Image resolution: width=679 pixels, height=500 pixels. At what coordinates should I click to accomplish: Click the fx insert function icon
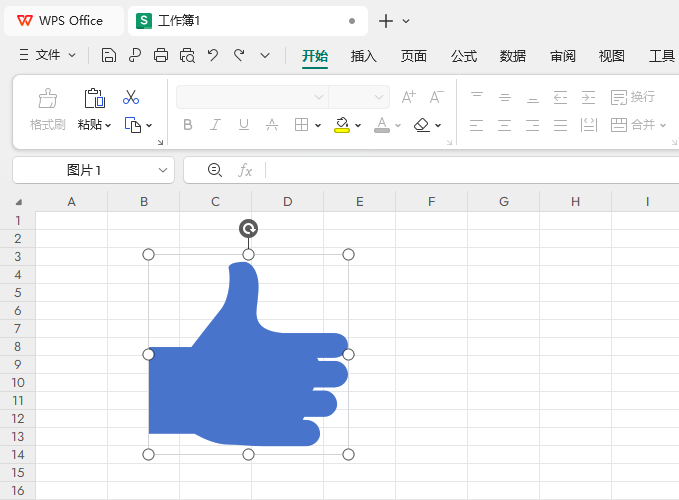[x=245, y=170]
